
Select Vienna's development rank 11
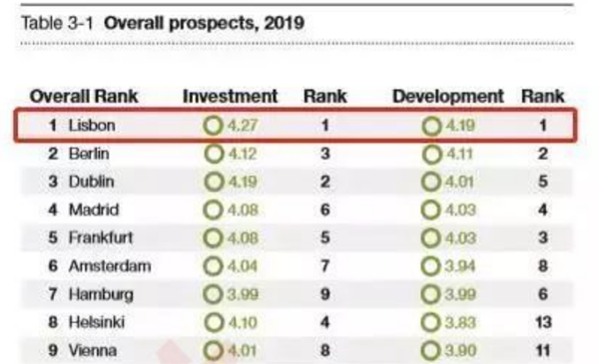[543, 351]
